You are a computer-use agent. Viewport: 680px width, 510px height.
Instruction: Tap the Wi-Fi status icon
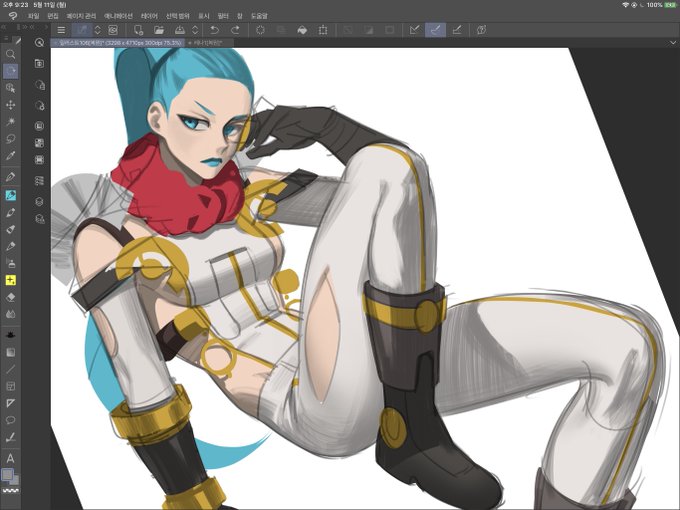coord(625,5)
